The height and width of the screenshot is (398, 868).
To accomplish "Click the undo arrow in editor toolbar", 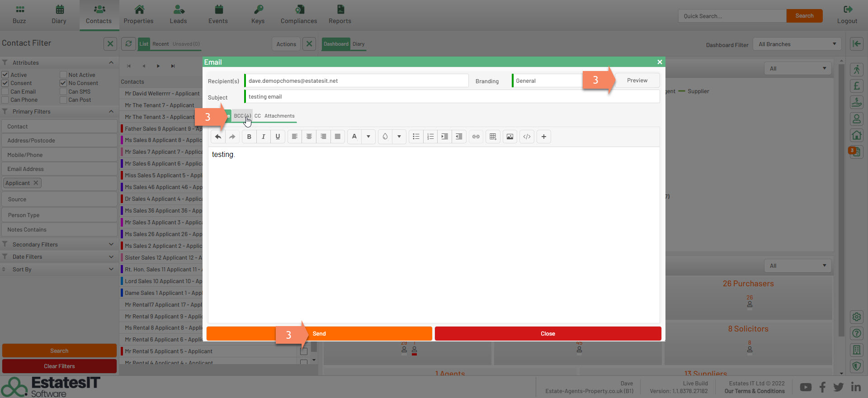I will (218, 137).
